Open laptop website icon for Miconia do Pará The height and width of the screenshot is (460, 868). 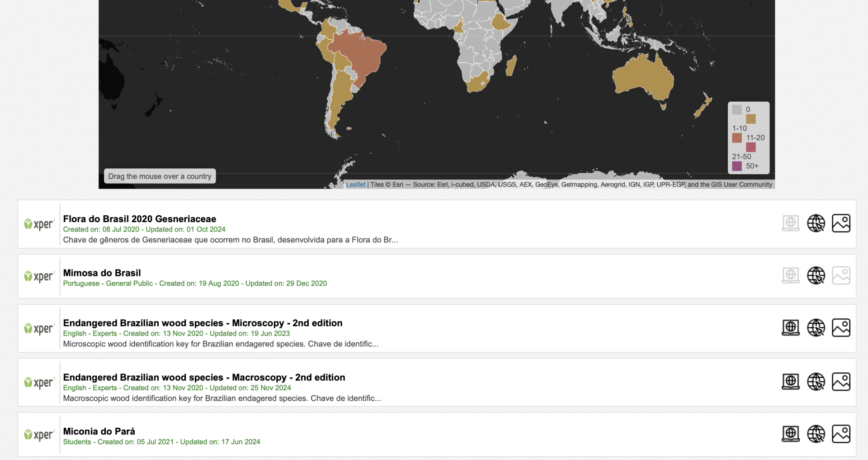[791, 434]
